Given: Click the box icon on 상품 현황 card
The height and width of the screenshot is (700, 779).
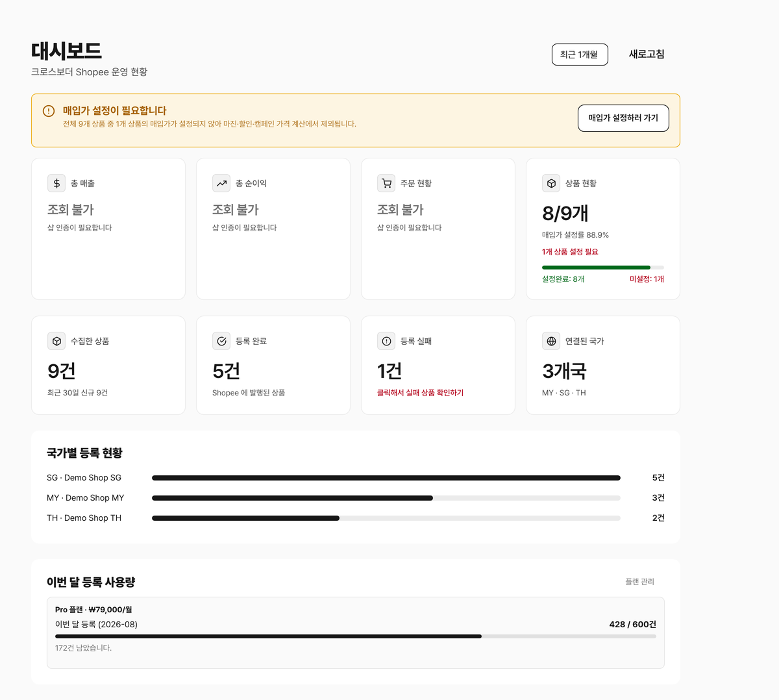Looking at the screenshot, I should [x=551, y=183].
